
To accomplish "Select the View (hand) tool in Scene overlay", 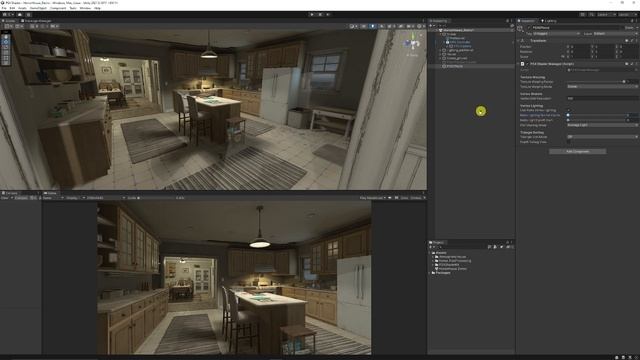I will [6, 37].
